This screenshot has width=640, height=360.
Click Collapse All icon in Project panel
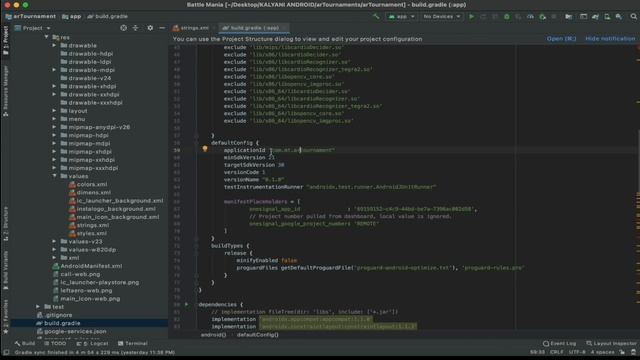[136, 28]
